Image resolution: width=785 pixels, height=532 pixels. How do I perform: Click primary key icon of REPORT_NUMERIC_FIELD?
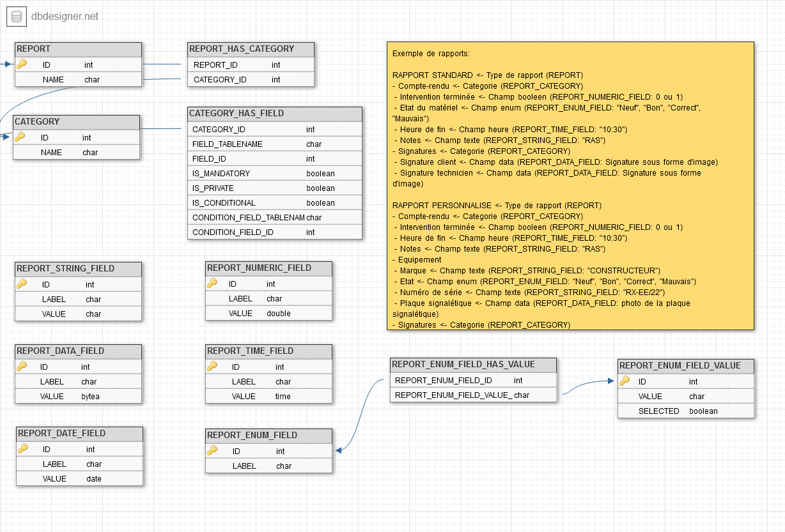click(x=212, y=284)
